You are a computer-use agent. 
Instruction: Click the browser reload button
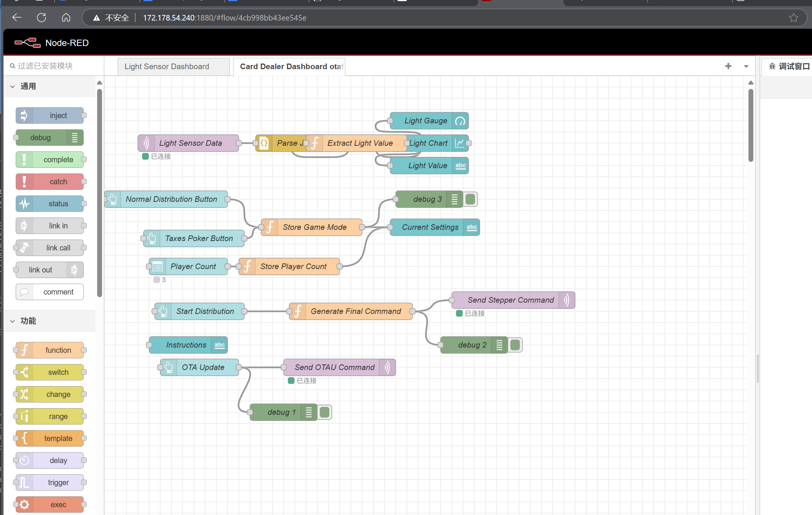(41, 18)
